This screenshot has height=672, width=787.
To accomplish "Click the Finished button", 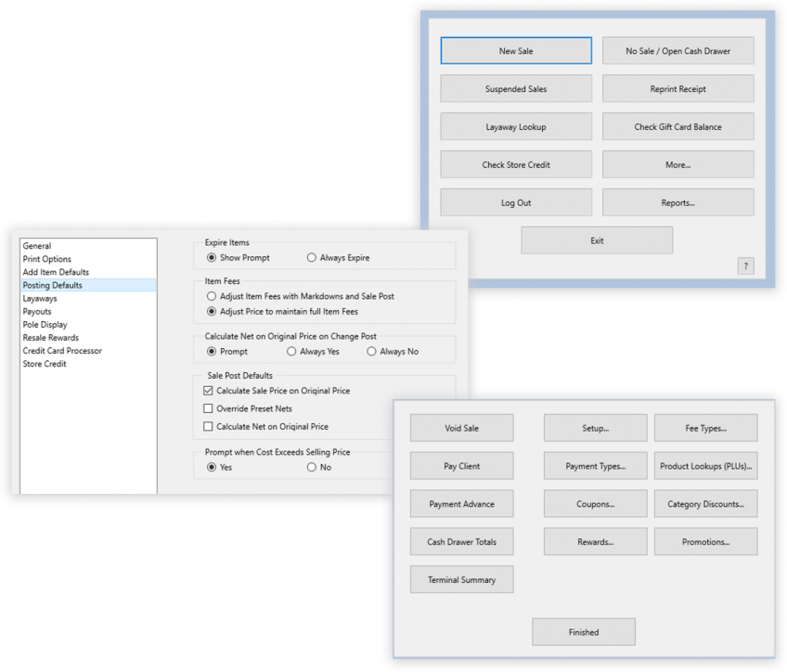I will point(583,632).
